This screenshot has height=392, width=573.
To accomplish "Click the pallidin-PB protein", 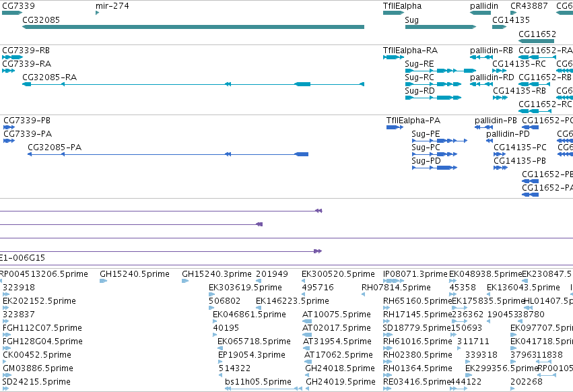I will 484,127.
